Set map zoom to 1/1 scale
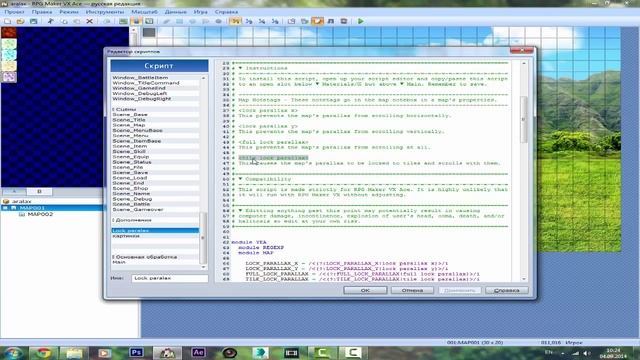Screen dimensions: 640x360 pyautogui.click(x=236, y=21)
